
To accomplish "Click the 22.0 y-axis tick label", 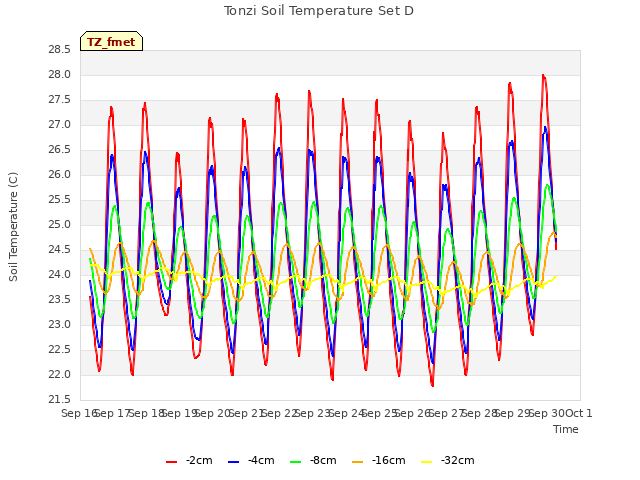I will coord(60,375).
